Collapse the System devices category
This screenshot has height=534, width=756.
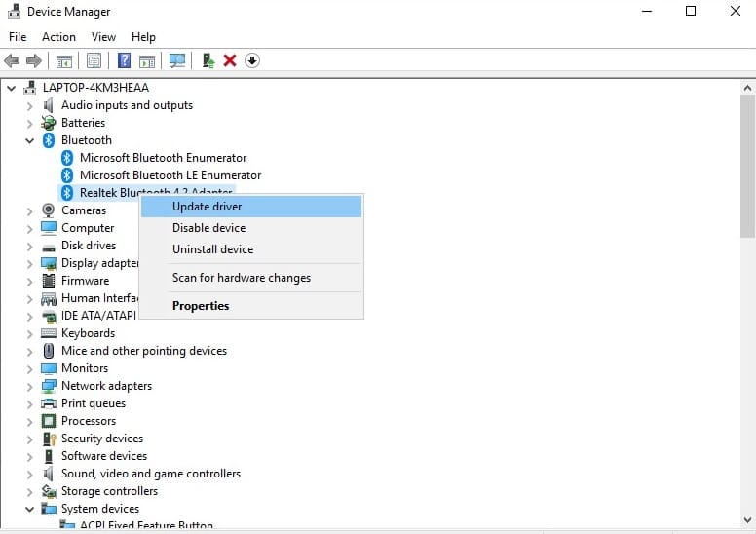click(29, 509)
